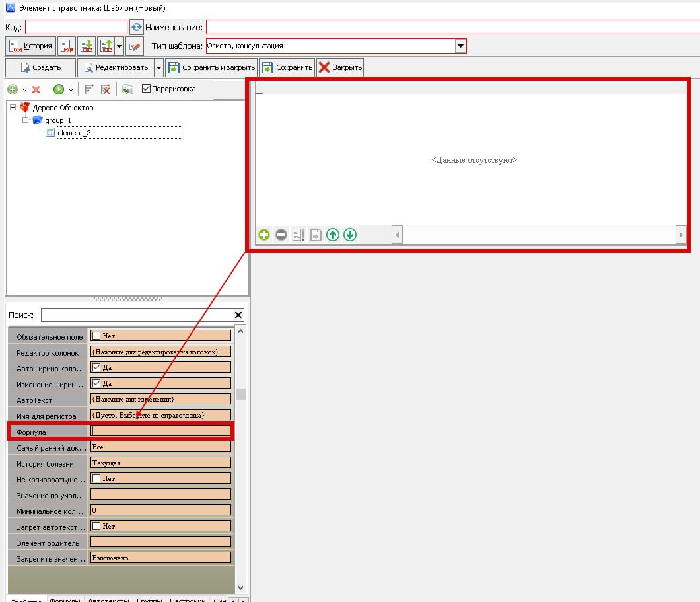Toggle the Обязательное поле checkbox
Image resolution: width=700 pixels, height=602 pixels.
pyautogui.click(x=96, y=336)
